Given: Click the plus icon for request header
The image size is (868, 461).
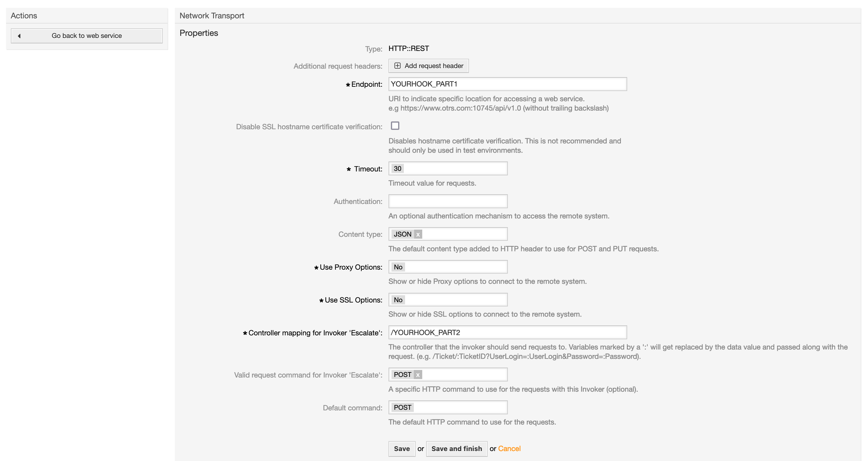Looking at the screenshot, I should coord(397,66).
